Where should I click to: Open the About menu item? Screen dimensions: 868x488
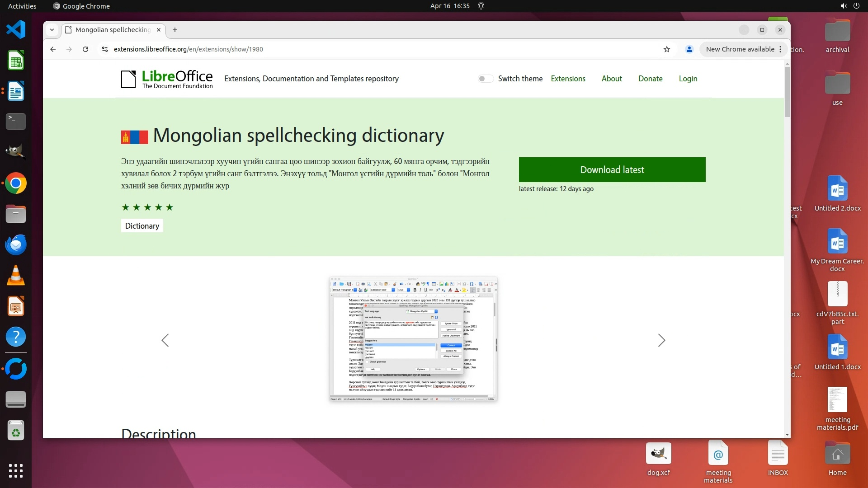tap(612, 79)
